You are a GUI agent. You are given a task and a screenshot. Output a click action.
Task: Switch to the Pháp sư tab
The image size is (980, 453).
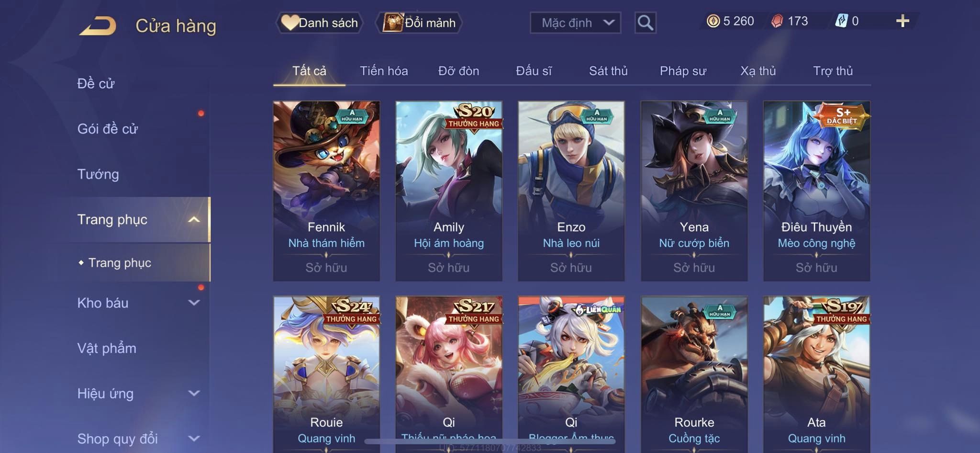pos(683,71)
